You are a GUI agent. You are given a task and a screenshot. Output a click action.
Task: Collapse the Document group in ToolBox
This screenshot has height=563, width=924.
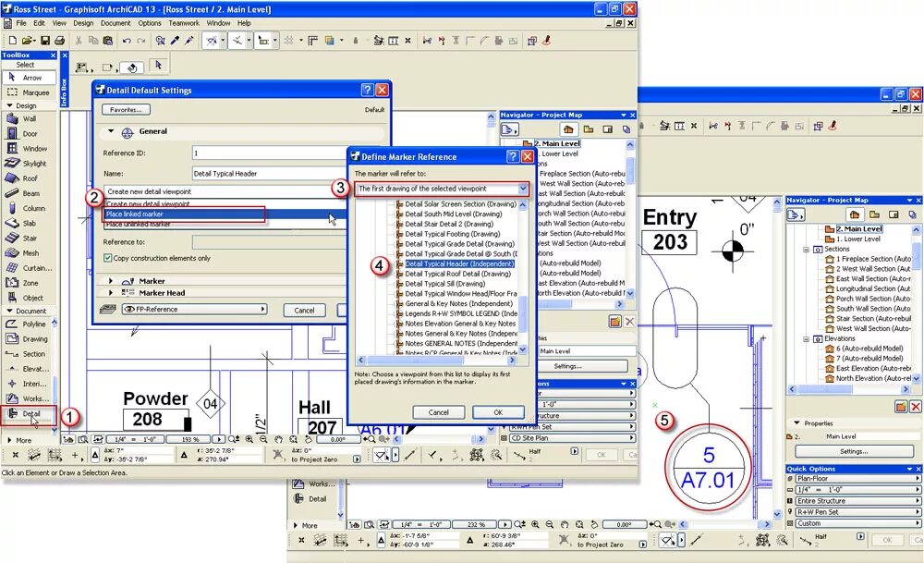[x=9, y=311]
